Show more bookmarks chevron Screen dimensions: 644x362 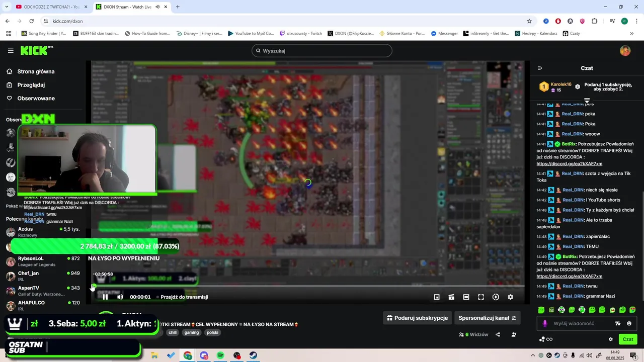pyautogui.click(x=632, y=34)
